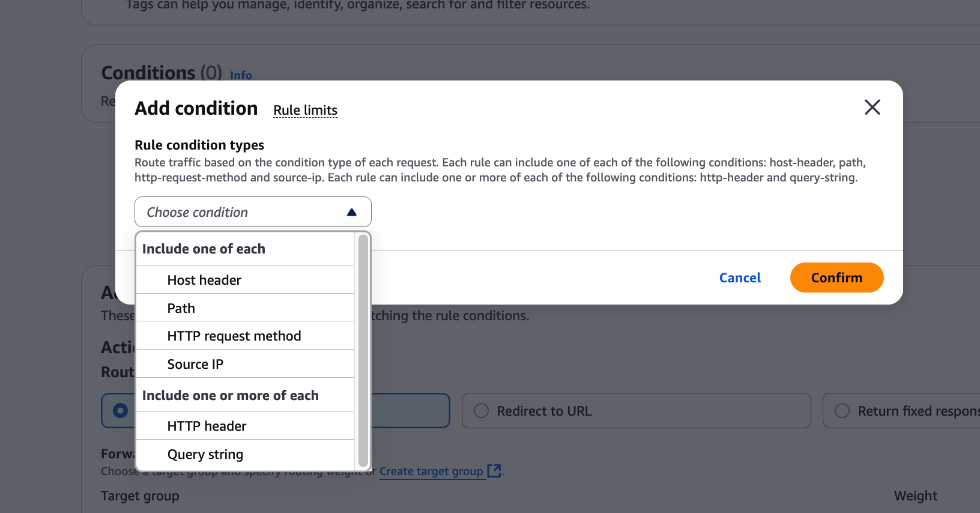Select the first checked routing action radio
Image resolution: width=980 pixels, height=513 pixels.
click(x=121, y=411)
